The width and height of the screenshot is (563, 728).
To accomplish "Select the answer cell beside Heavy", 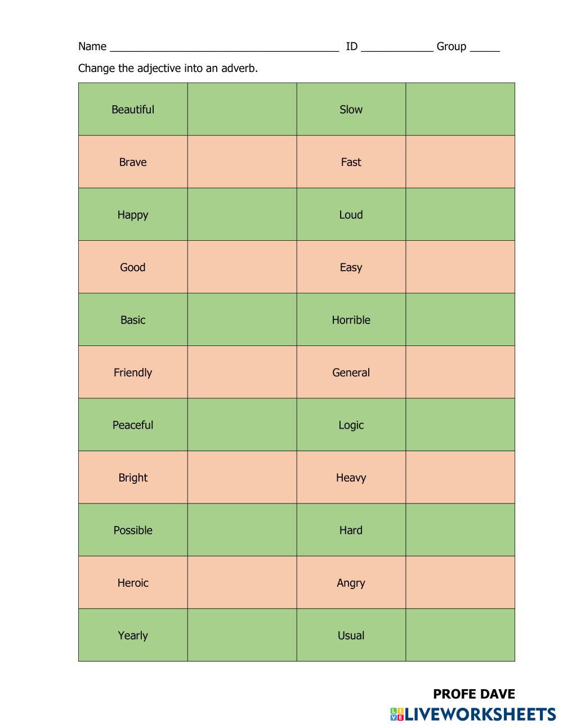I will pos(460,478).
